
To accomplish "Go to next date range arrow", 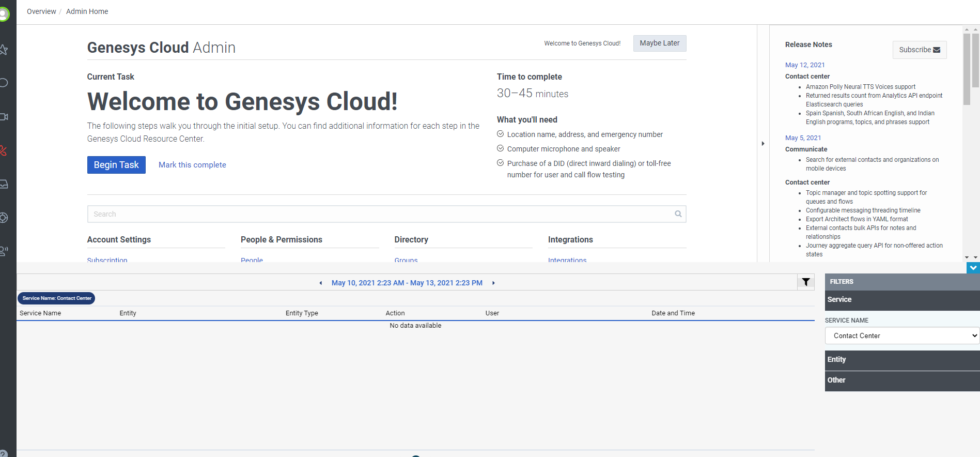I will click(x=493, y=283).
